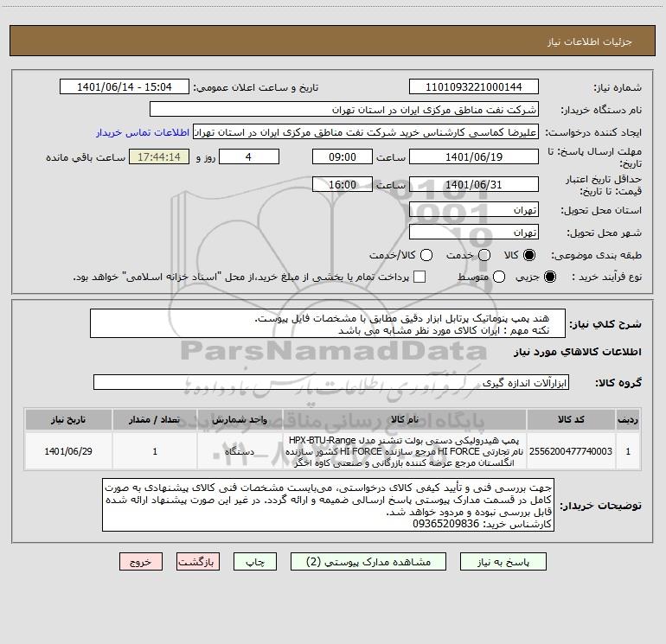
Task: Open مشاهده مدارک پیوستی (2) attachments
Action: coord(368,562)
